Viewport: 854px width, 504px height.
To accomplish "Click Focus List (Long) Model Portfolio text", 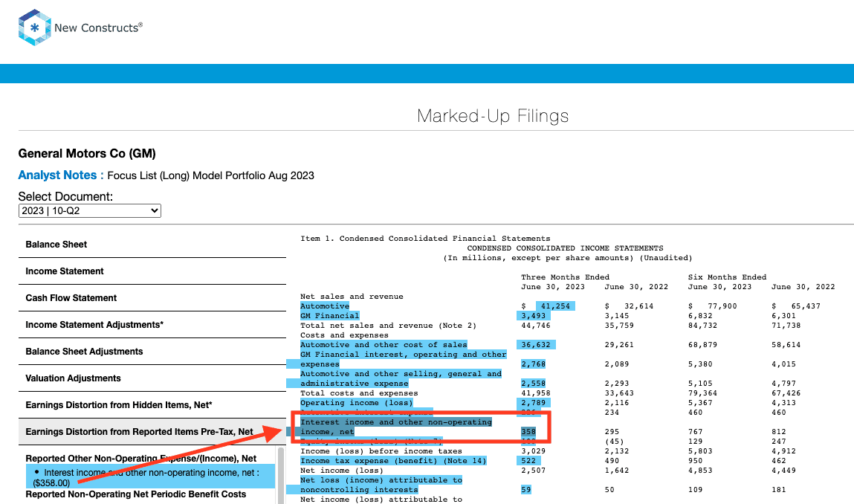I will [211, 175].
